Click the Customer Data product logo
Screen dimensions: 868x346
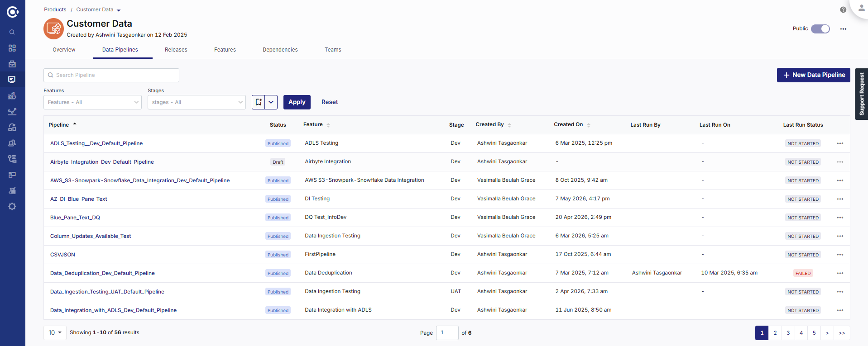[54, 29]
